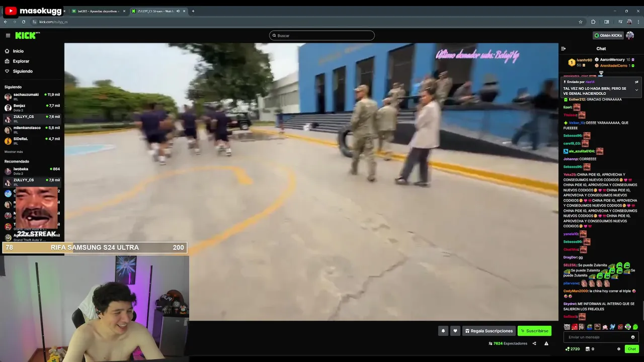Viewport: 644px width, 362px height.
Task: Toggle follow heart button
Action: coord(455,331)
